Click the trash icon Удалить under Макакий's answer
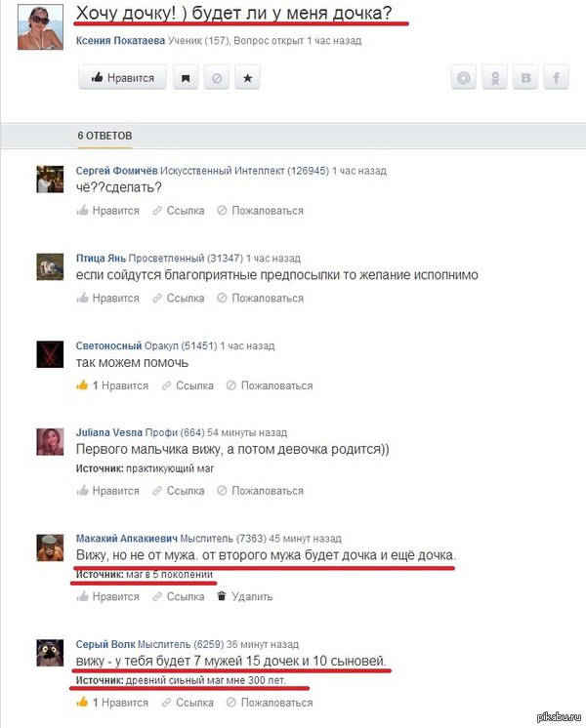The image size is (586, 728). (245, 596)
